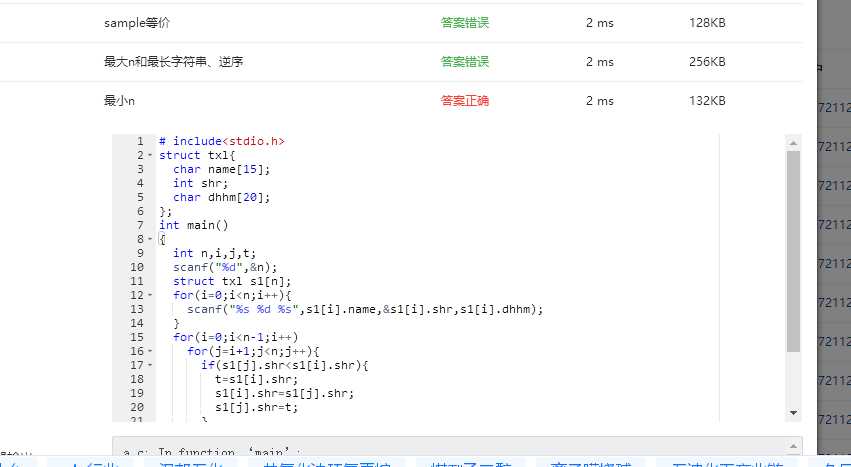
Task: Click the 'int main()' code line
Action: [x=194, y=225]
